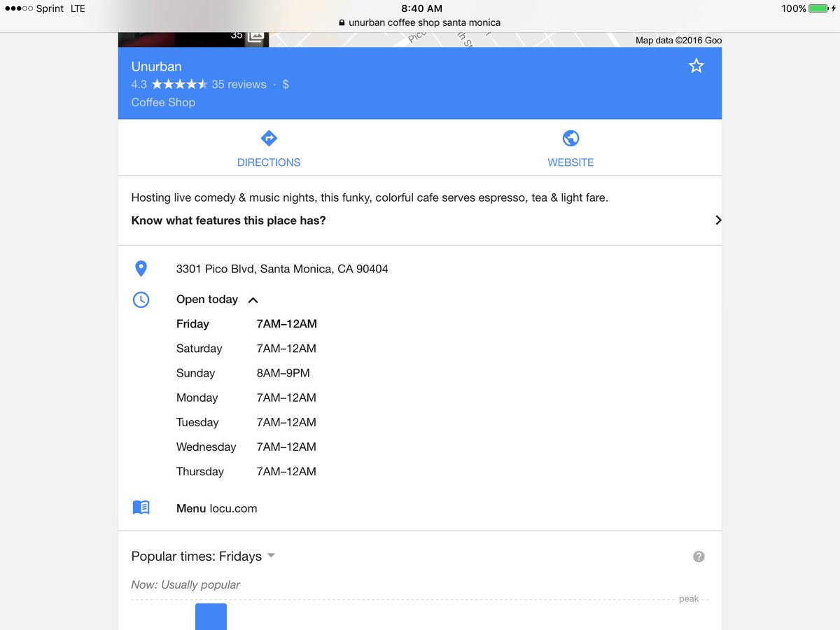Tap the menu book icon
This screenshot has height=630, width=840.
(x=141, y=507)
